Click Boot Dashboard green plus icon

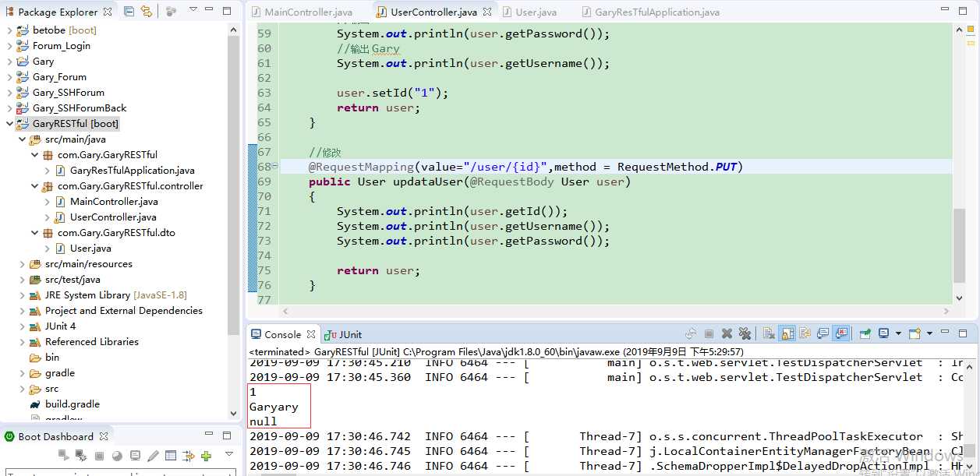point(206,456)
